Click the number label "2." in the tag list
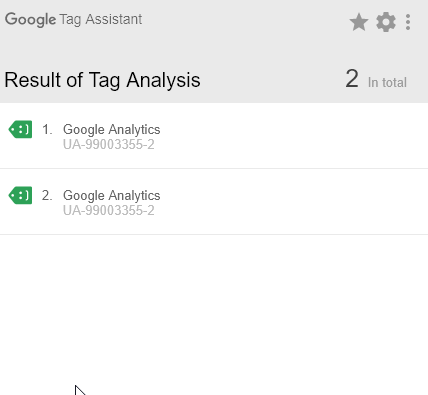428x395 pixels. click(x=47, y=195)
